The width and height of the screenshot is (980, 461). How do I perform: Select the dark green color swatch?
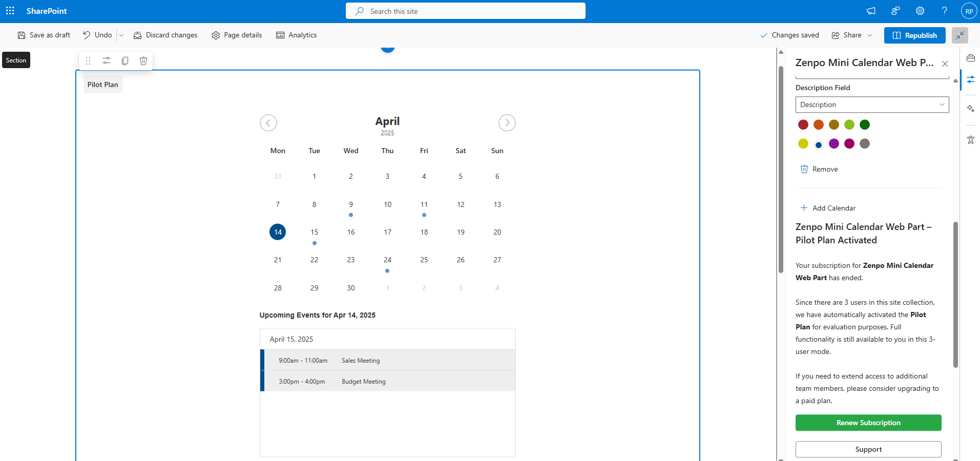865,125
